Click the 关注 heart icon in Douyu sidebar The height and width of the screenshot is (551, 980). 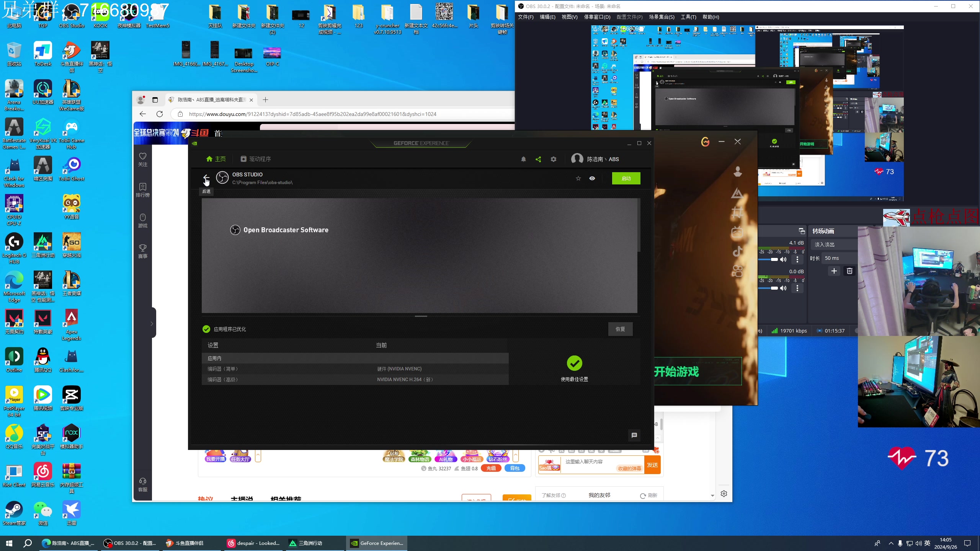[143, 159]
